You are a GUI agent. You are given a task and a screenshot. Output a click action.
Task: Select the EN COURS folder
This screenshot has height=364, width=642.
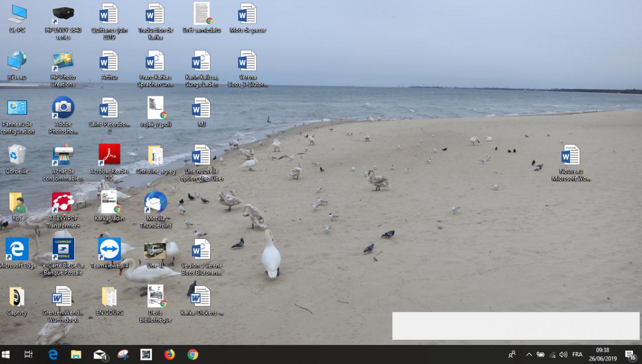[x=109, y=301]
